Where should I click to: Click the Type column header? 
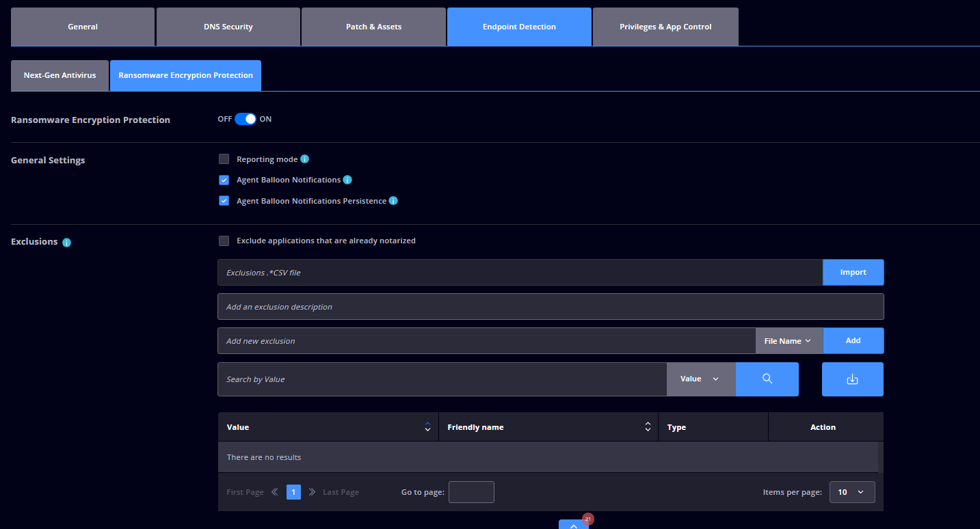coord(713,427)
